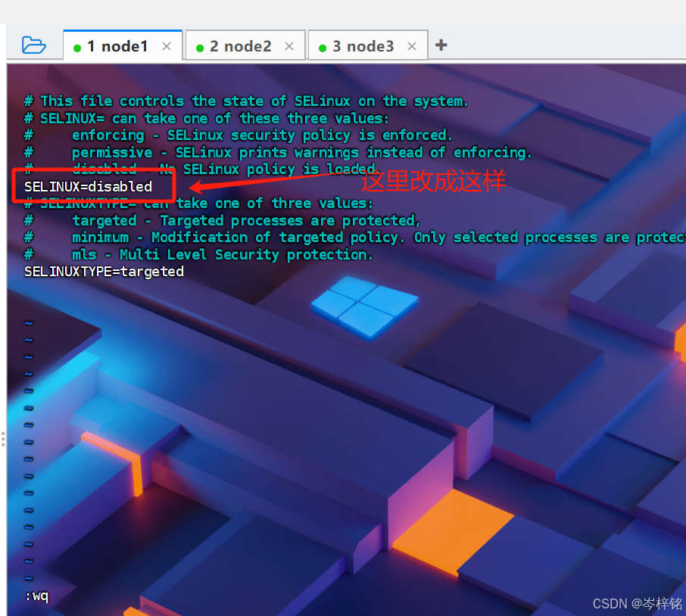Screen dimensions: 686x616
Task: Open the session folder icon
Action: [x=33, y=45]
